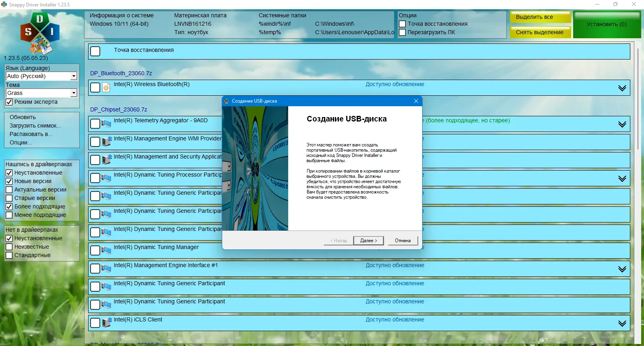Click the Windows 10/11 (64-bit) system info

click(x=119, y=24)
